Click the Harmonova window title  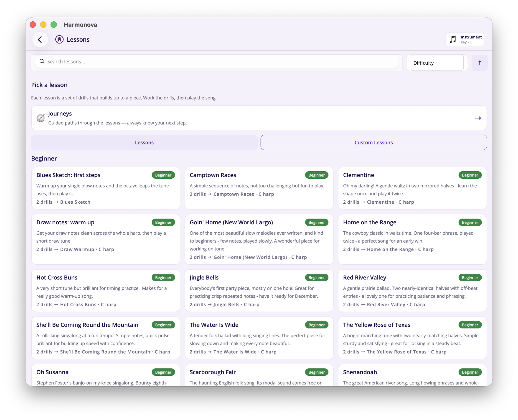pyautogui.click(x=80, y=25)
